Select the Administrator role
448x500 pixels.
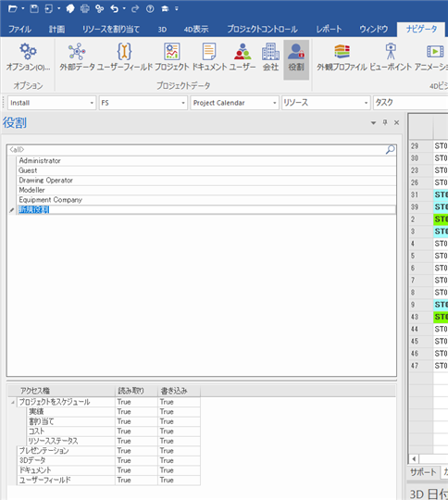click(206, 161)
